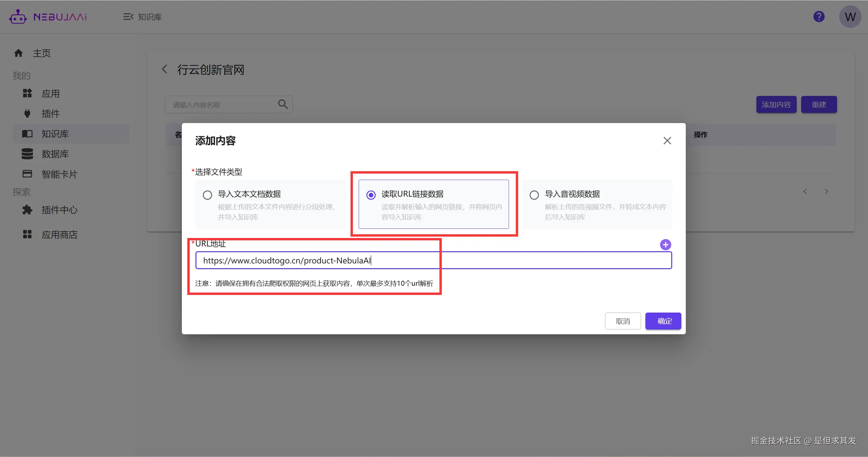Click the help question mark icon
868x457 pixels.
pos(819,16)
